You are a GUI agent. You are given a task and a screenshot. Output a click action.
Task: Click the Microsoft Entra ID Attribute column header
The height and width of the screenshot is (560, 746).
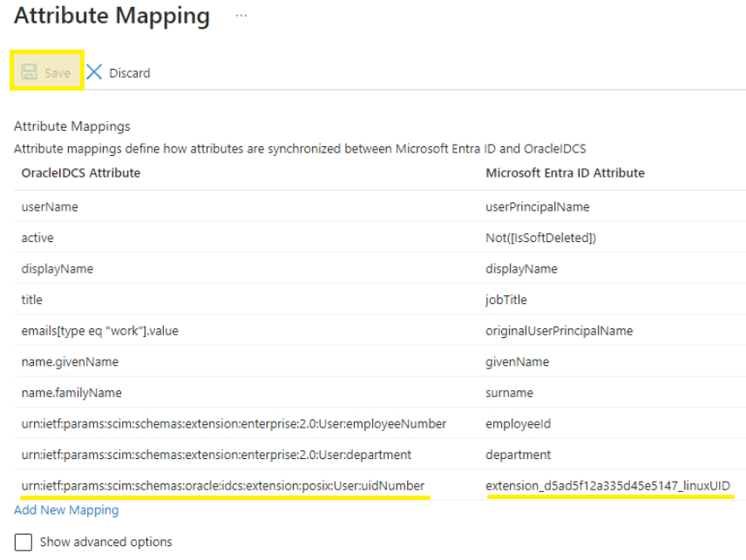point(566,173)
